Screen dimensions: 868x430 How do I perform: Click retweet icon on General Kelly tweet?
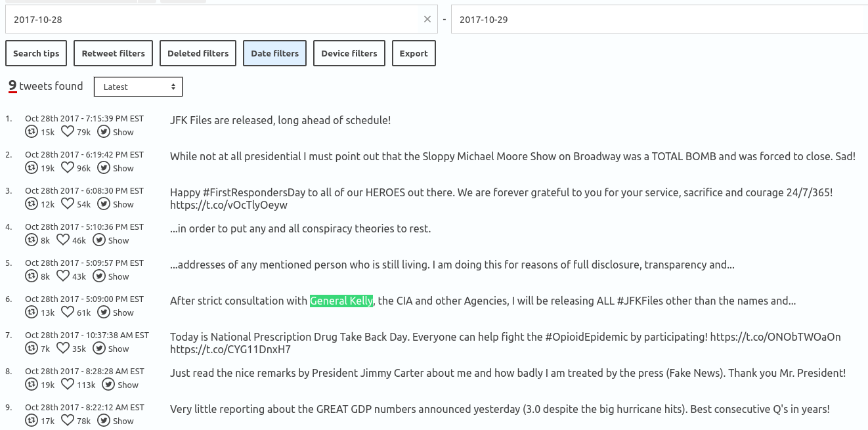tap(31, 312)
